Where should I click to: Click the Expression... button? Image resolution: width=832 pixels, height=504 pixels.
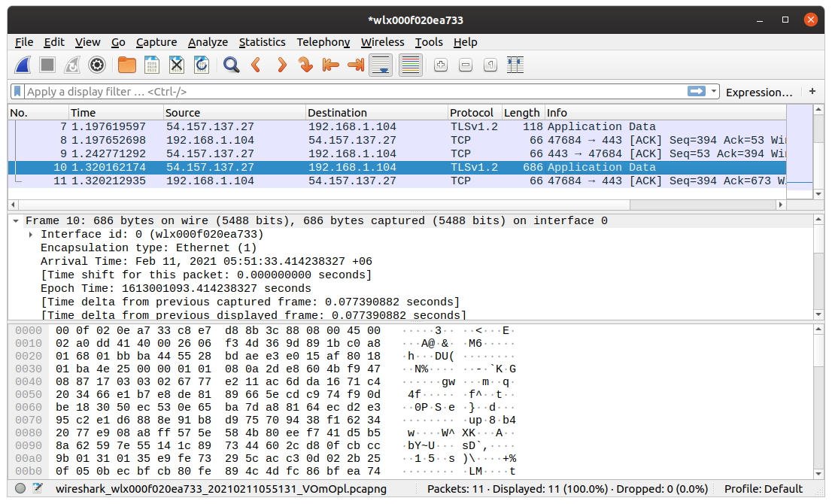[759, 91]
